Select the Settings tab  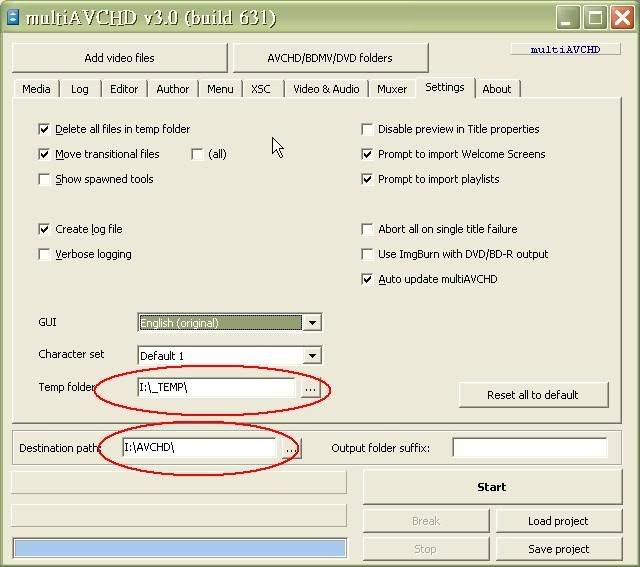(445, 87)
